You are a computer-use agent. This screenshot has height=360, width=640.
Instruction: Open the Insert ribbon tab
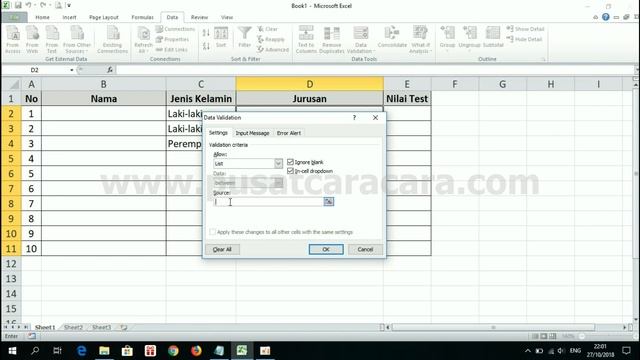coord(69,17)
